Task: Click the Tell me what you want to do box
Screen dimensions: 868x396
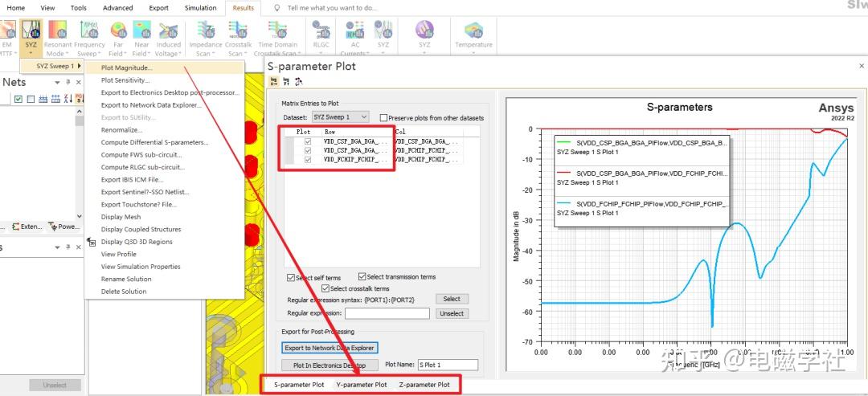Action: click(332, 8)
